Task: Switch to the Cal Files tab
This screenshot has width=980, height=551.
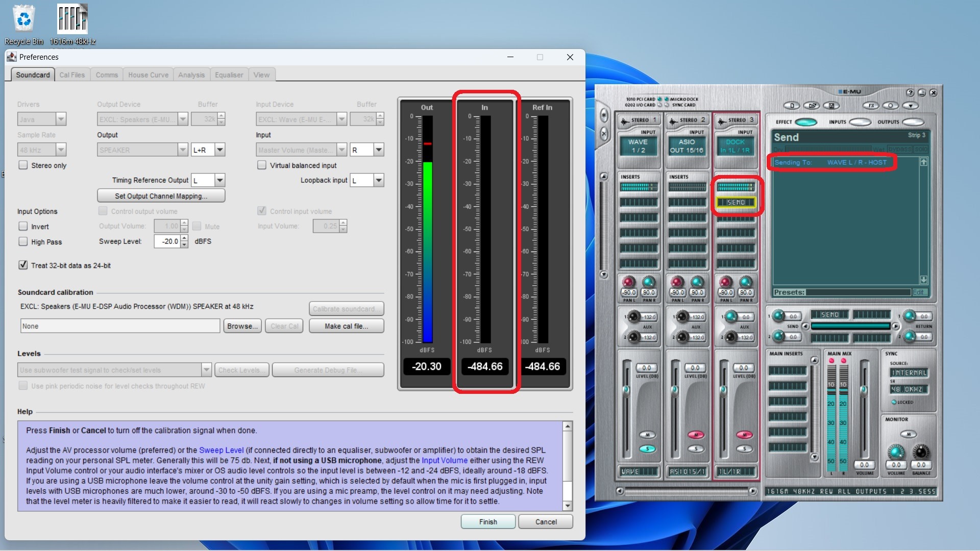Action: tap(72, 74)
